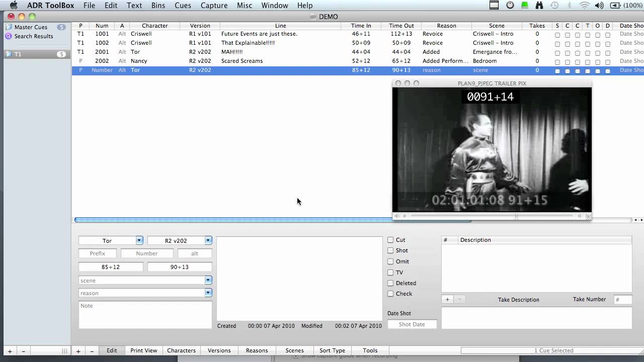Click the green drive menu bar icon
Viewport: 644px width, 362px height.
[x=525, y=6]
